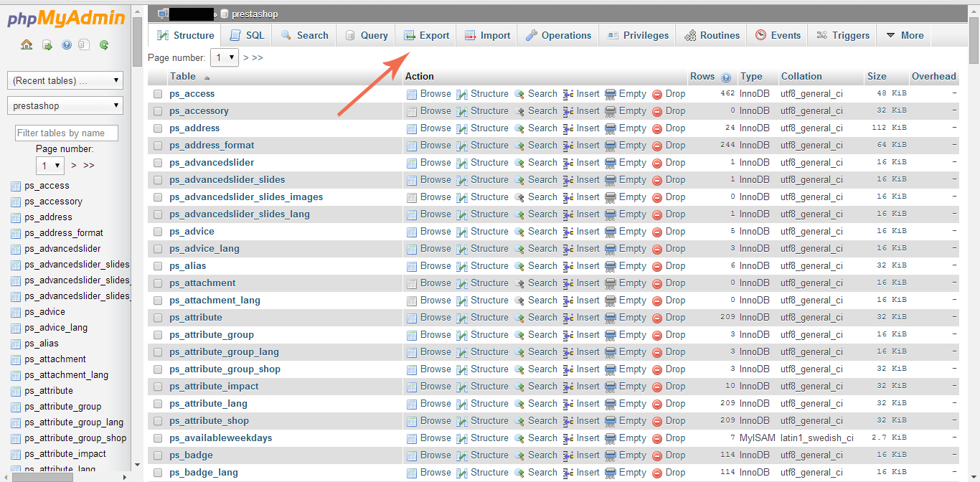Tick the checkbox for ps_attribute_group
The height and width of the screenshot is (482, 980).
158,335
